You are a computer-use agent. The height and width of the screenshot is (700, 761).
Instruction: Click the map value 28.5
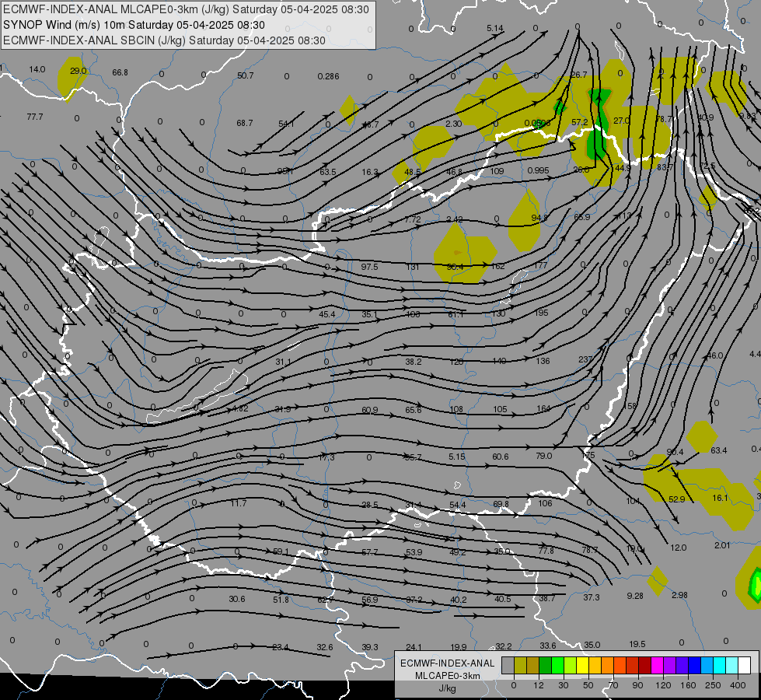(370, 505)
